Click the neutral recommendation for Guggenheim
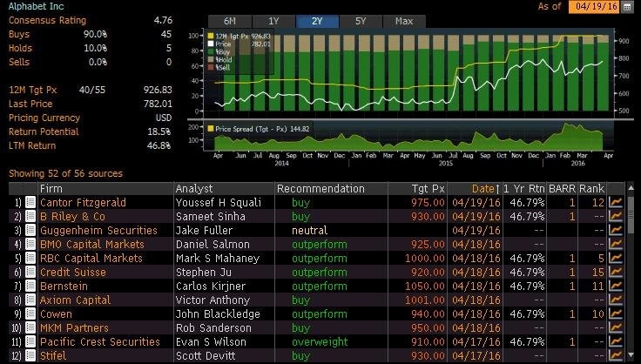This screenshot has height=364, width=641. pos(309,230)
